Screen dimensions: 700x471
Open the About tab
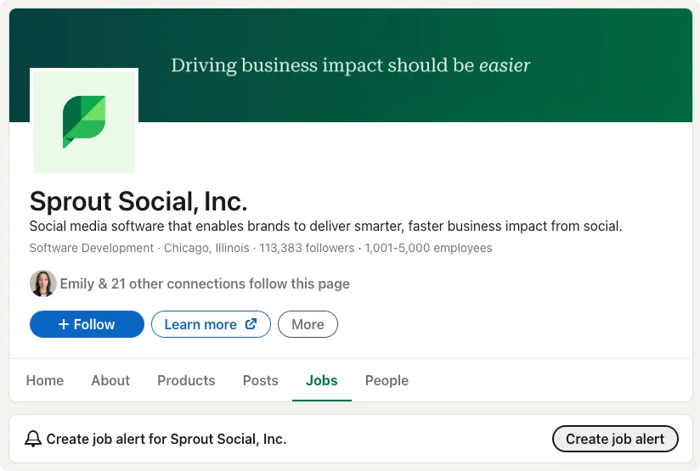[x=110, y=380]
